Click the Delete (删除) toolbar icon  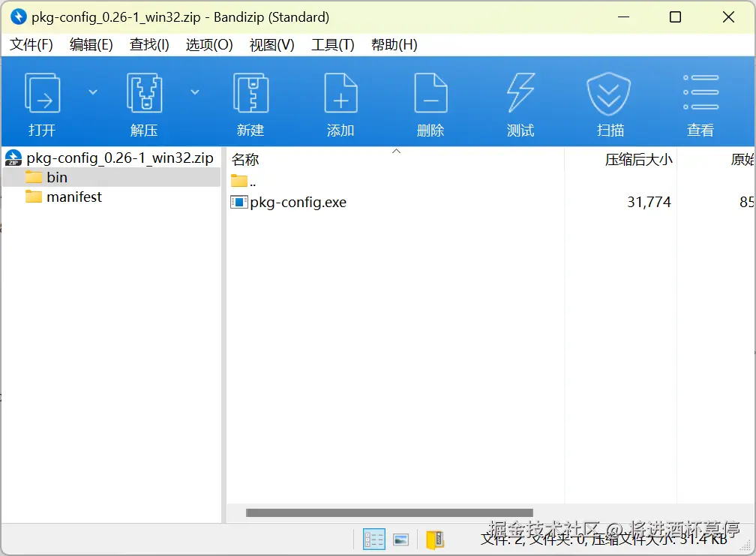(431, 92)
